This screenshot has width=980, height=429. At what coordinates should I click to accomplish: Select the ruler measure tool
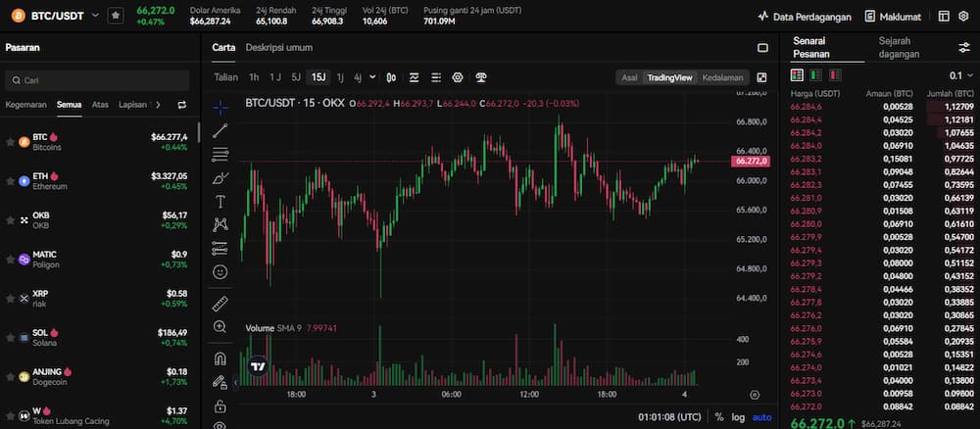pos(220,304)
